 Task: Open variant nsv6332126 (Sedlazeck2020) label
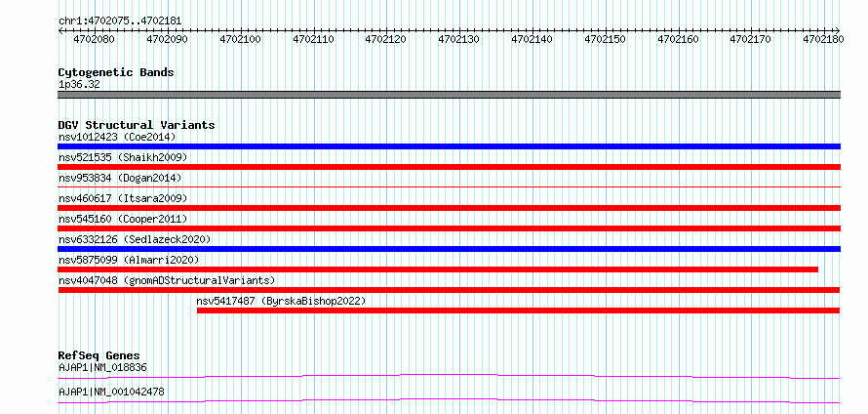(135, 239)
